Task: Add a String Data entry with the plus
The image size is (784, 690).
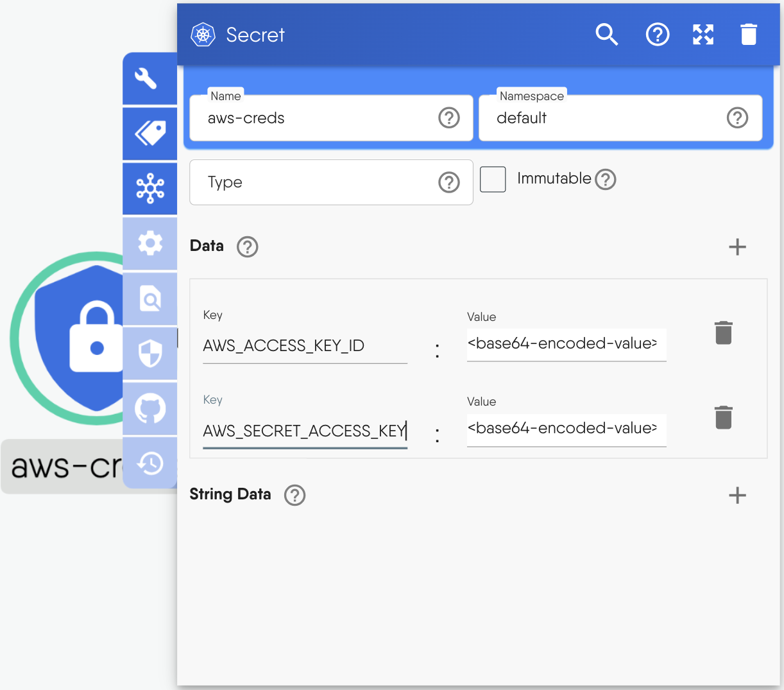Action: tap(737, 495)
